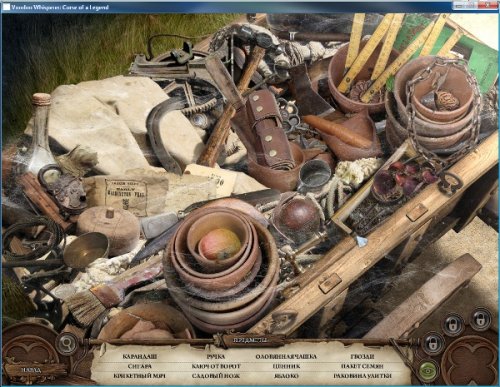Pick the long brown cigar on the leather
The image size is (500, 387).
click(337, 131)
